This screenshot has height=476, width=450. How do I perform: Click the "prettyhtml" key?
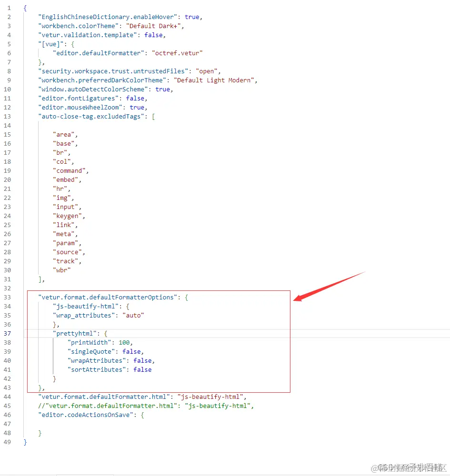[x=75, y=334]
